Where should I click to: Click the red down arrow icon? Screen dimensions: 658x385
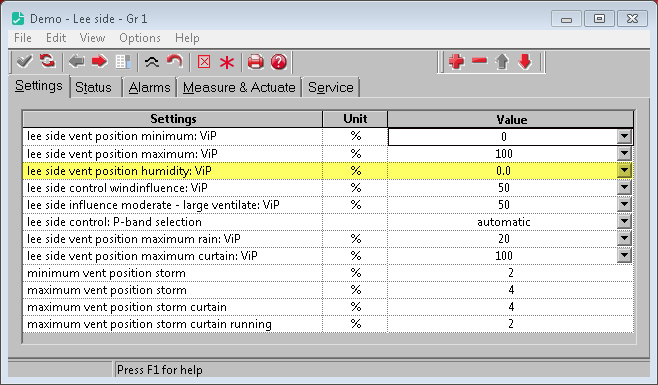525,62
